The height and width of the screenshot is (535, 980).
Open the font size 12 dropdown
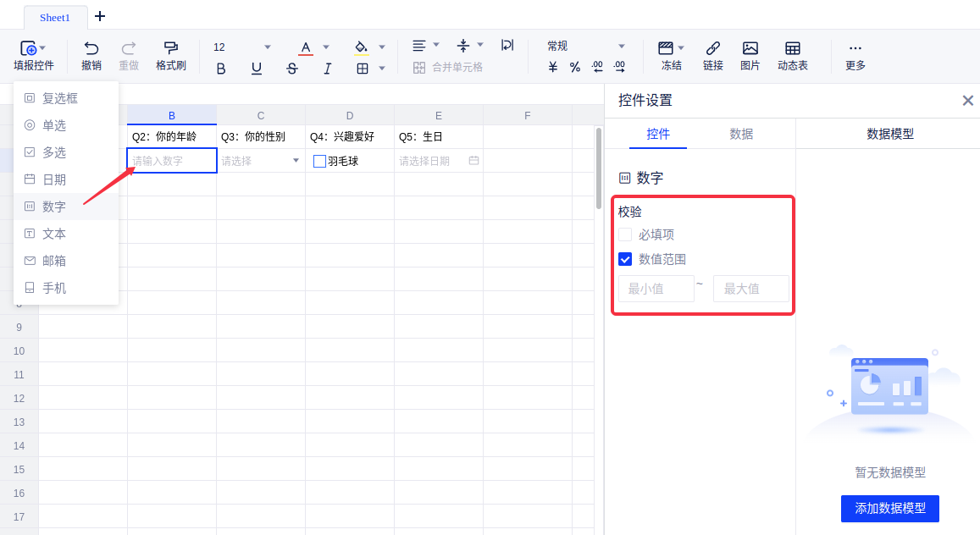pyautogui.click(x=268, y=47)
